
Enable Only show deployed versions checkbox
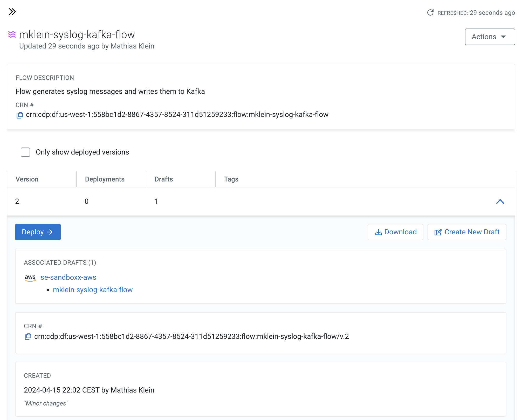click(x=25, y=152)
